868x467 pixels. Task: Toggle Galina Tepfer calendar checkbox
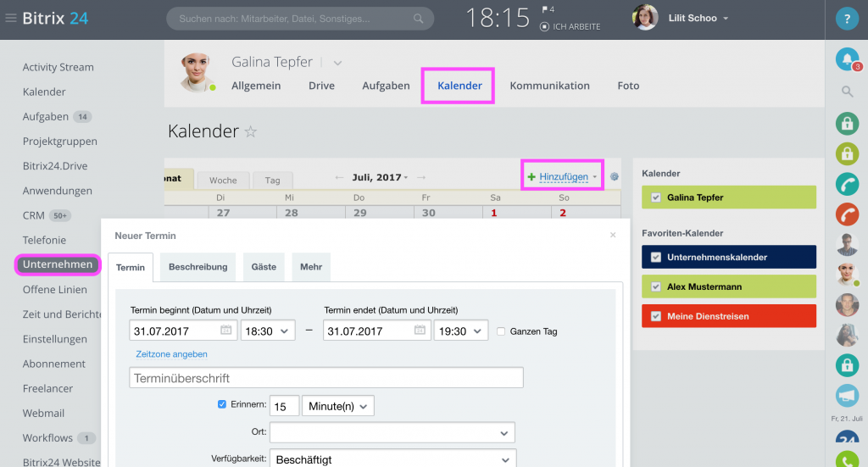[656, 197]
